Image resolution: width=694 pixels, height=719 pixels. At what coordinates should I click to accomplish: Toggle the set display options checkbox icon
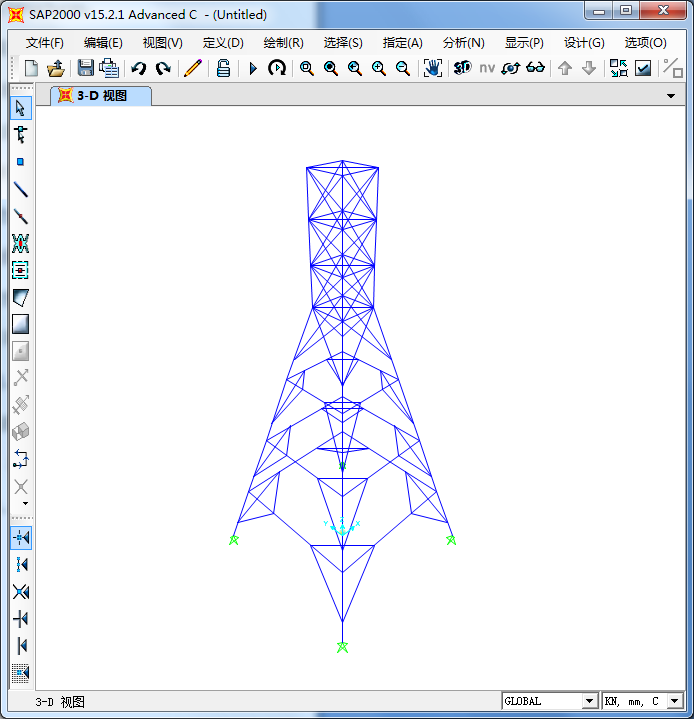[x=643, y=68]
